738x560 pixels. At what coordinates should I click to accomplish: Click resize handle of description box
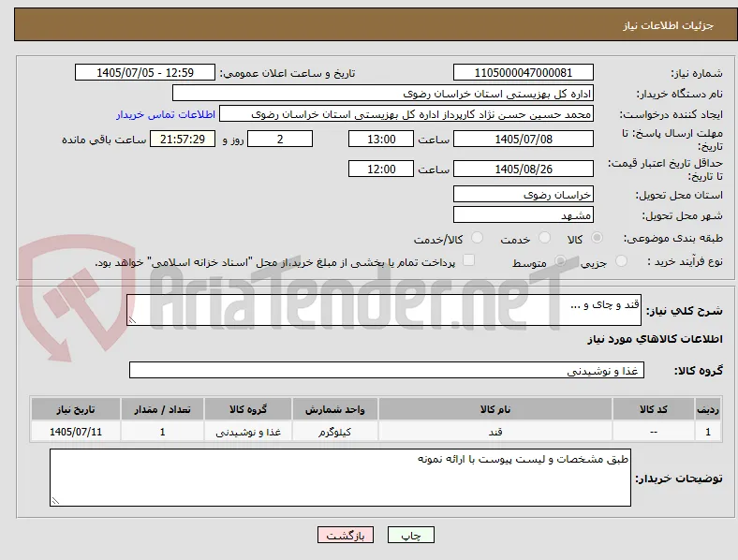point(132,320)
